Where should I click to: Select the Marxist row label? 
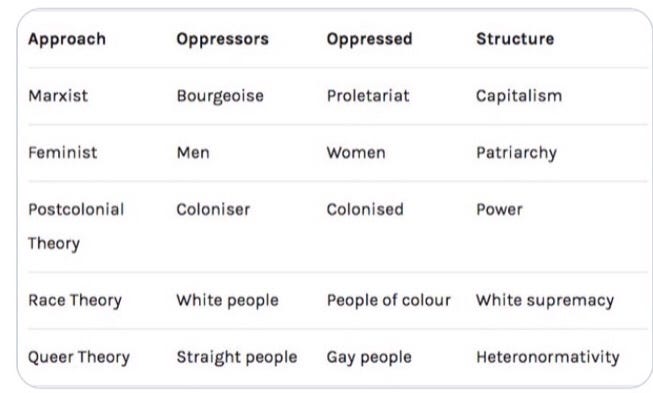58,96
